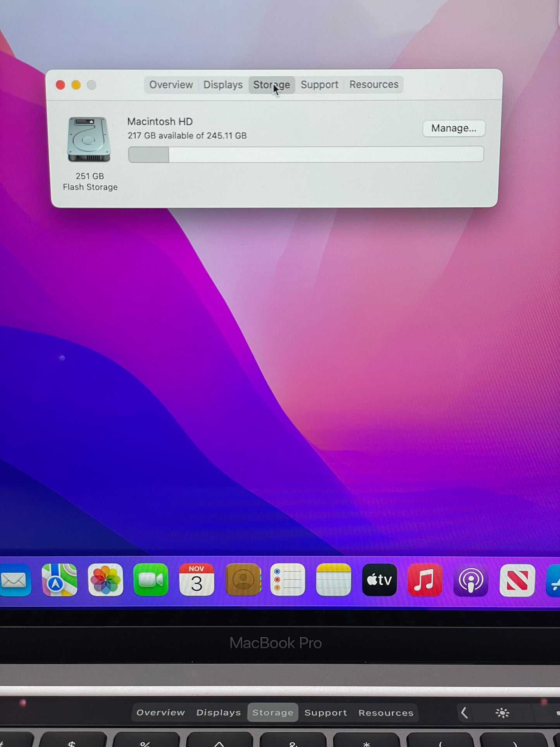Tap Resources on the Touch Bar

coord(386,712)
